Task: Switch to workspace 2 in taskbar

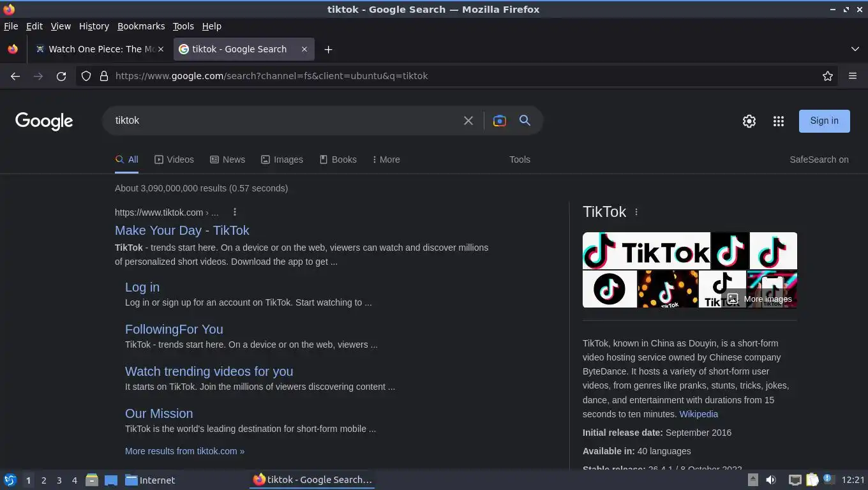Action: coord(43,480)
